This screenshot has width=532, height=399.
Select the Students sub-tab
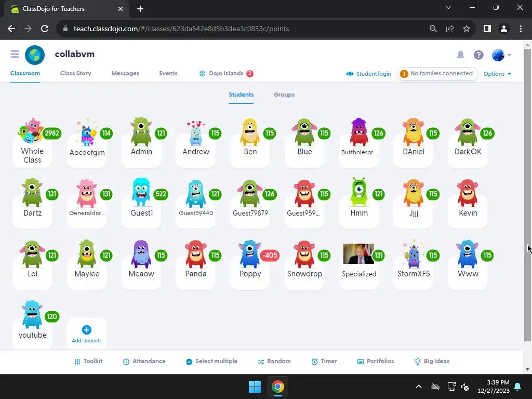coord(241,95)
